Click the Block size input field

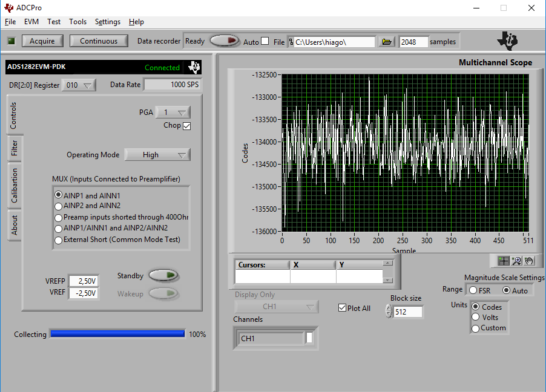pyautogui.click(x=407, y=312)
